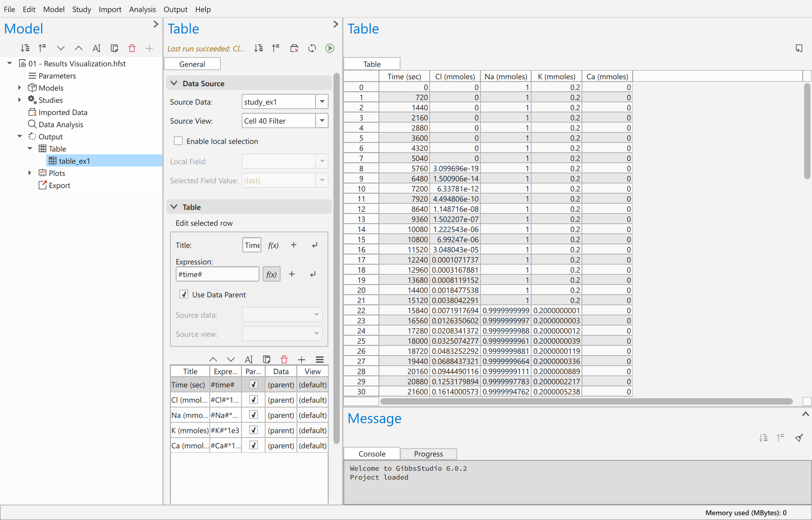Click the add row plus icon above column list
This screenshot has height=520, width=812.
pyautogui.click(x=302, y=359)
